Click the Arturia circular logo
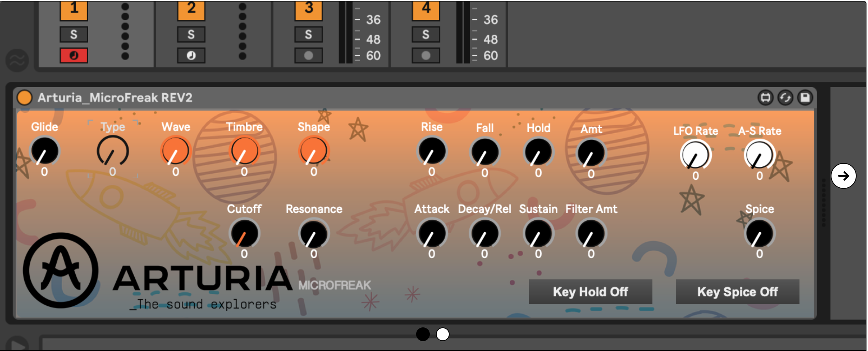The image size is (868, 351). pos(61,270)
